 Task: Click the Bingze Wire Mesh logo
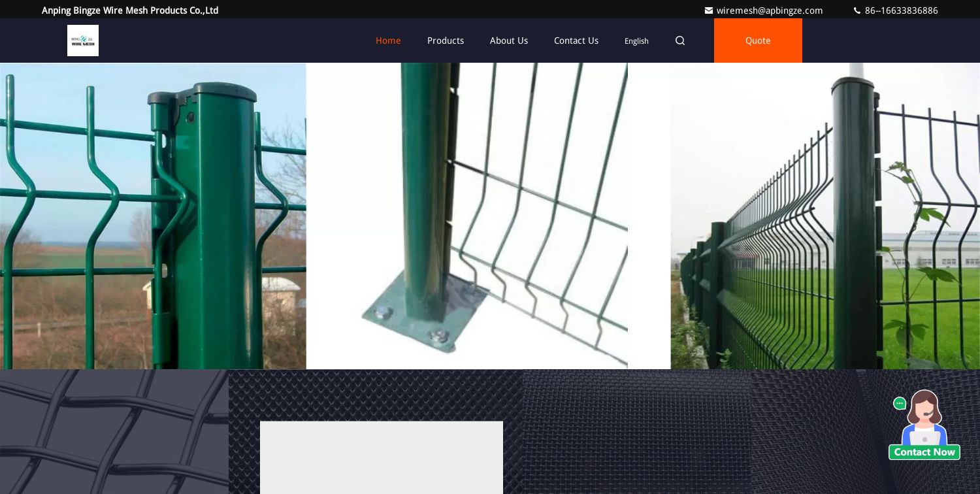[83, 41]
